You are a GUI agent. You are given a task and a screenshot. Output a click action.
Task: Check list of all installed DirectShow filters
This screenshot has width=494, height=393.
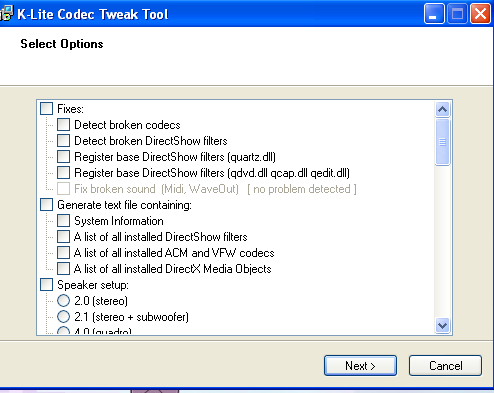(x=63, y=237)
